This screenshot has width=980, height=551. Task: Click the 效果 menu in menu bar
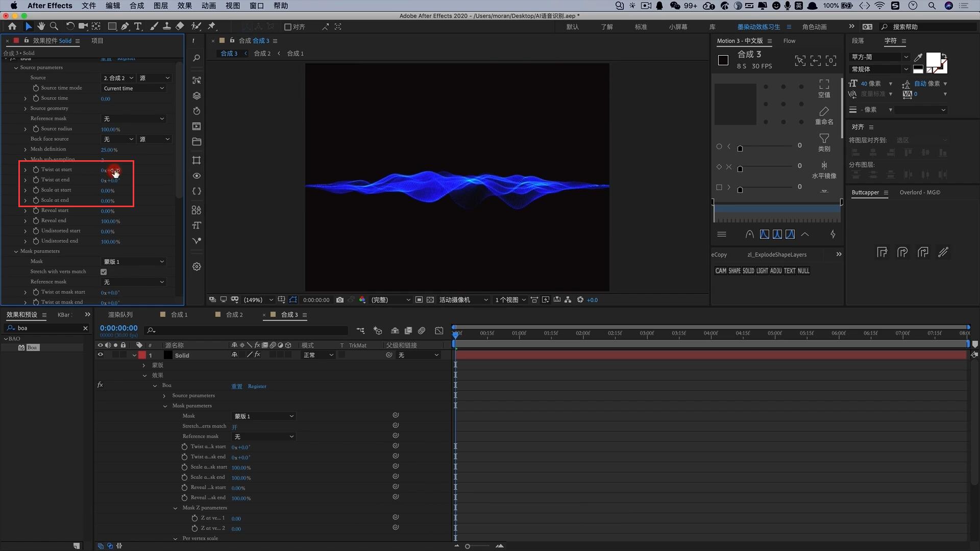pos(182,6)
